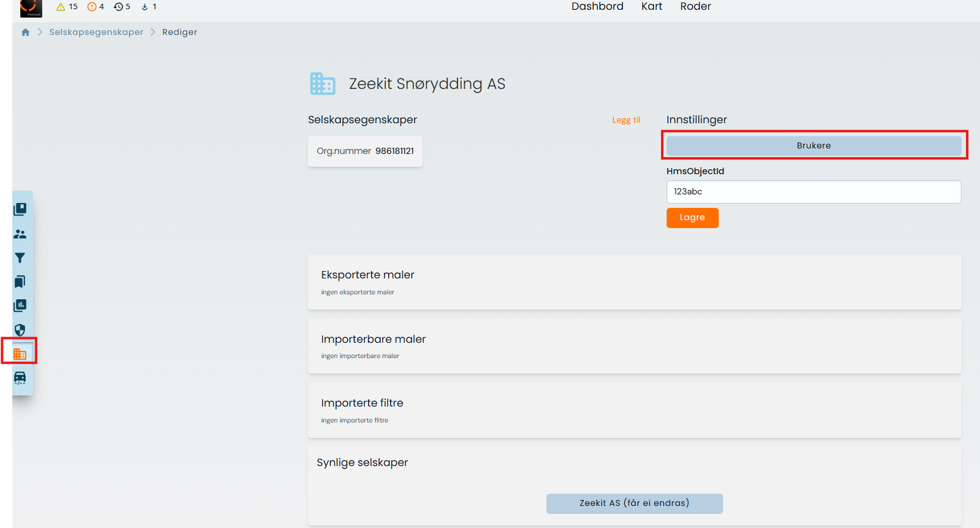This screenshot has height=528, width=980.
Task: Open the yellow warning triangle alerts
Action: point(61,7)
